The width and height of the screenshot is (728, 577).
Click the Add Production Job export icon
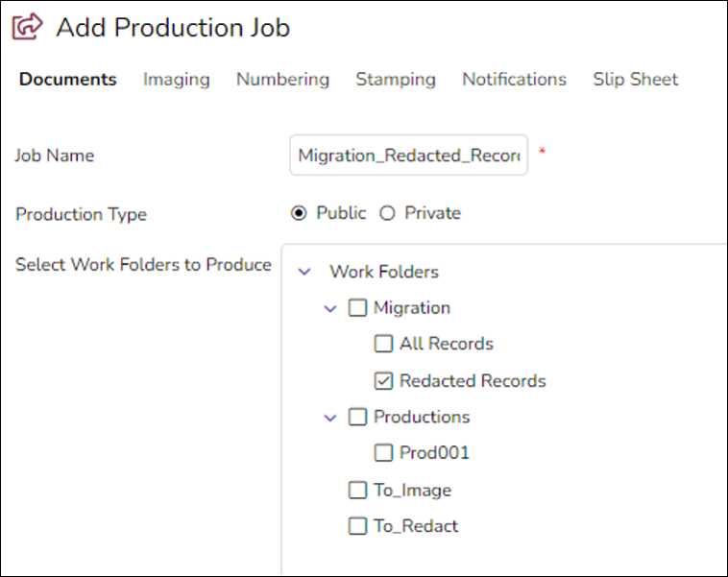[28, 27]
